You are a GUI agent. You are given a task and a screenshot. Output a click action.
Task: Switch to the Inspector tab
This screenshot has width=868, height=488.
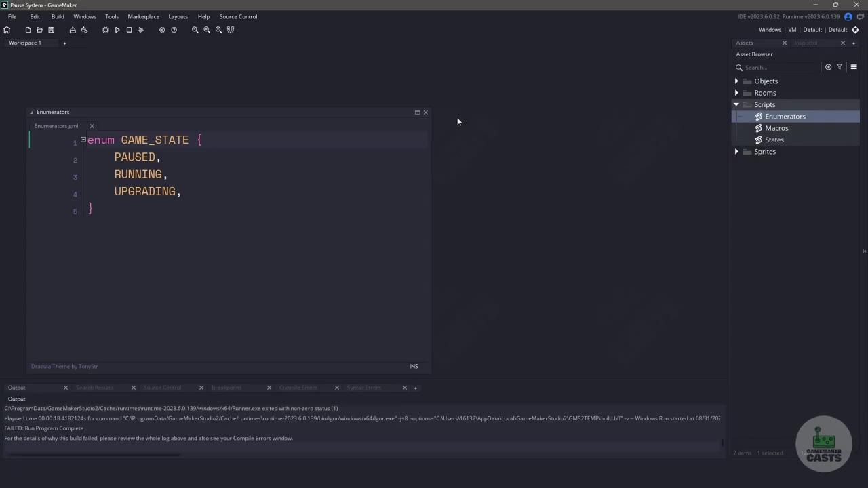point(806,43)
